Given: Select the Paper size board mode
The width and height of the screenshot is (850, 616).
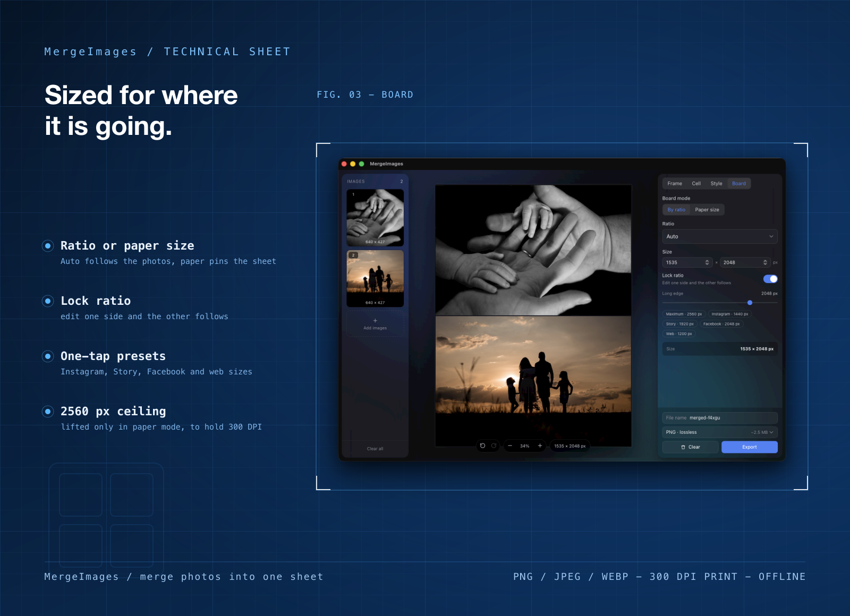Looking at the screenshot, I should (707, 209).
